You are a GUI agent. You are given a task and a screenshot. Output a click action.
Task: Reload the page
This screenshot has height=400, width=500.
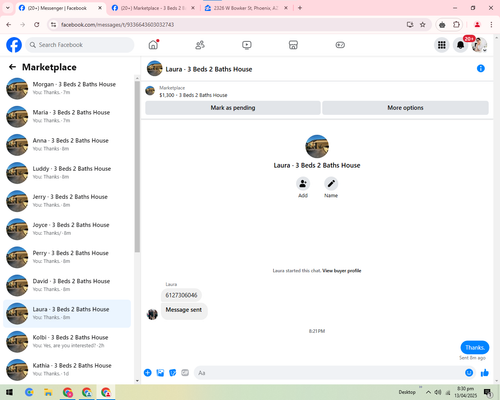click(x=37, y=25)
